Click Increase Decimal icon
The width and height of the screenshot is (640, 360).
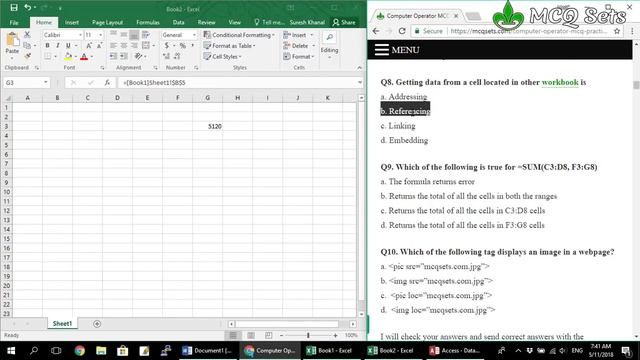tap(167, 56)
